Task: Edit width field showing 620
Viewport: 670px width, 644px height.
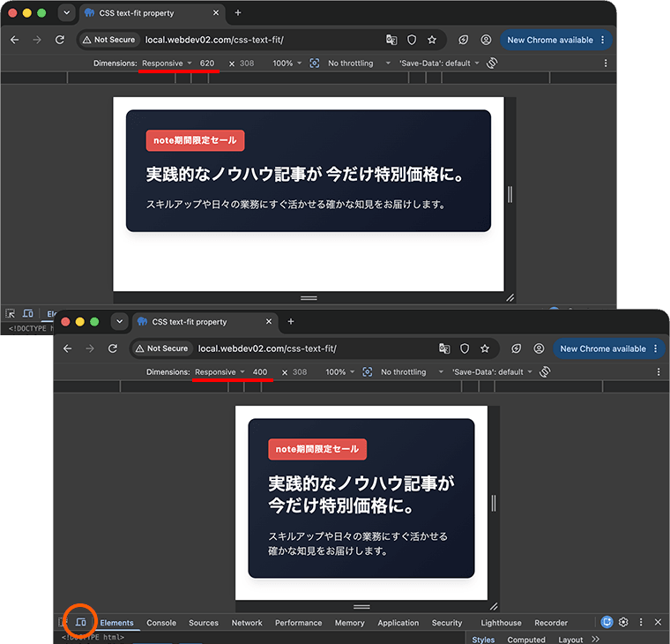Action: 207,64
